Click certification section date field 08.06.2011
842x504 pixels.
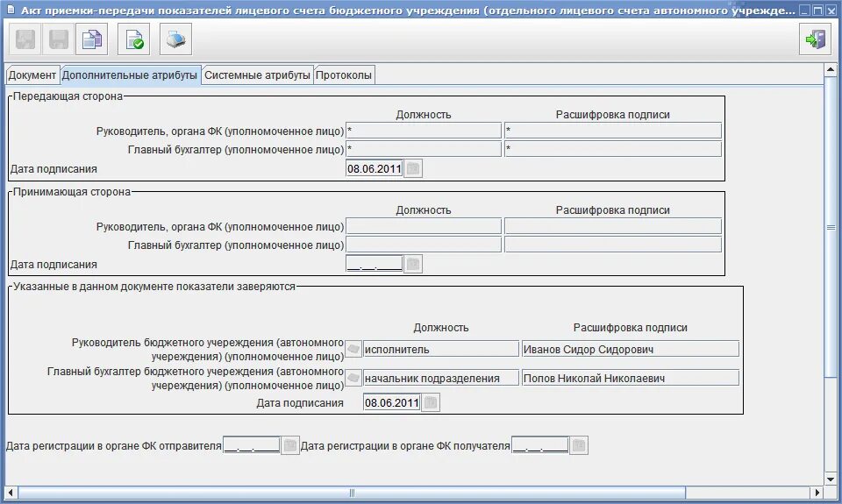click(391, 402)
